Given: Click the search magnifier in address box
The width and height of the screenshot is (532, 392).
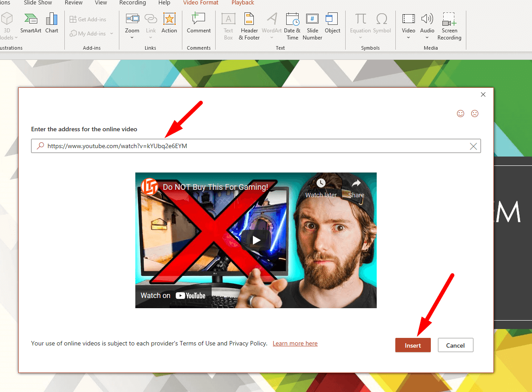Looking at the screenshot, I should 40,146.
